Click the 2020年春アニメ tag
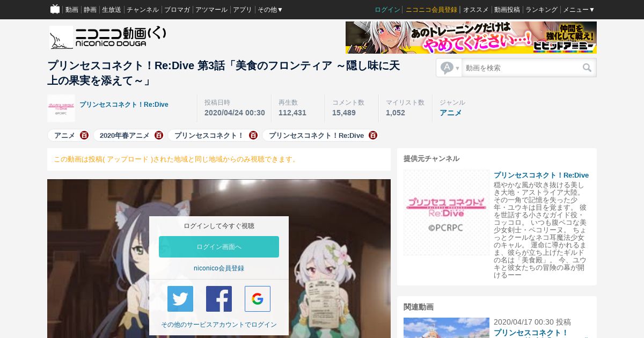 point(125,135)
